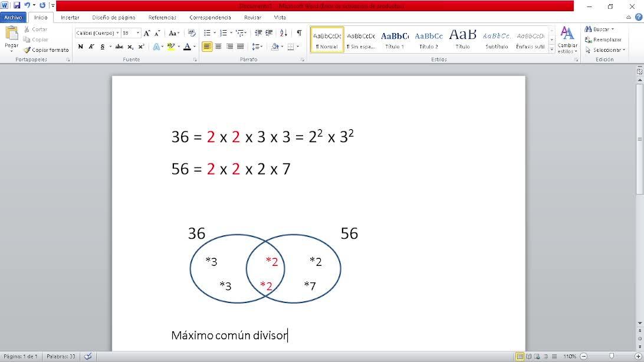
Task: Switch to draft view icon
Action: tap(554, 356)
